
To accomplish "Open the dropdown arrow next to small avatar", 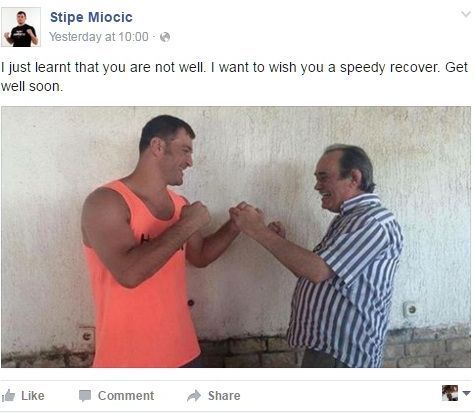I will point(467,393).
